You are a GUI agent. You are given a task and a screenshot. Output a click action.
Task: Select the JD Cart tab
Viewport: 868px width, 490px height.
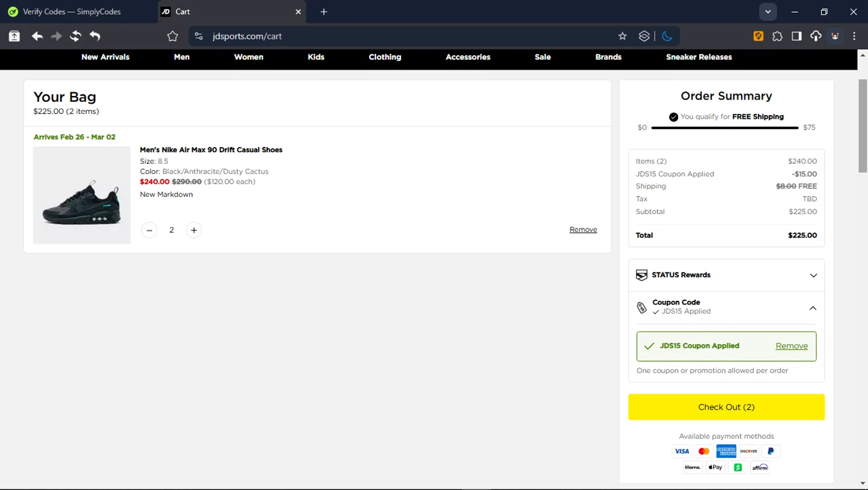[x=231, y=12]
